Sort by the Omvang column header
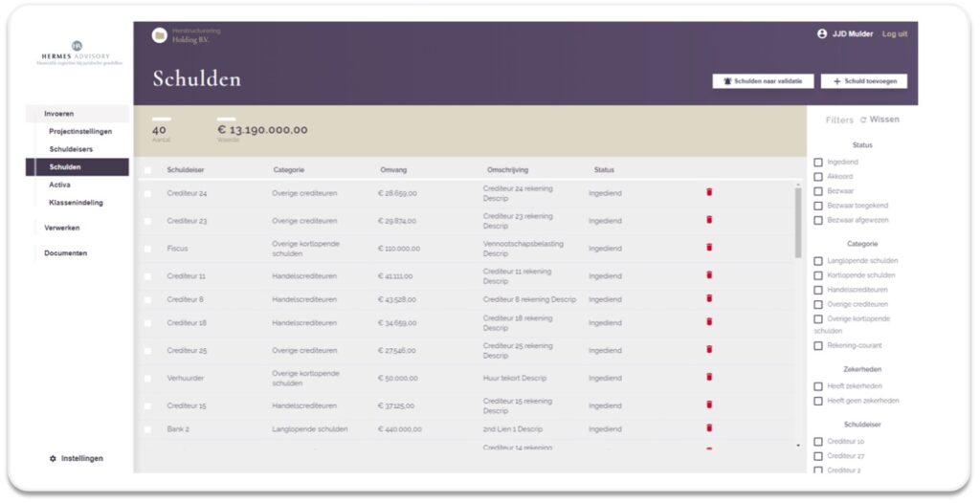The image size is (980, 503). click(x=393, y=170)
